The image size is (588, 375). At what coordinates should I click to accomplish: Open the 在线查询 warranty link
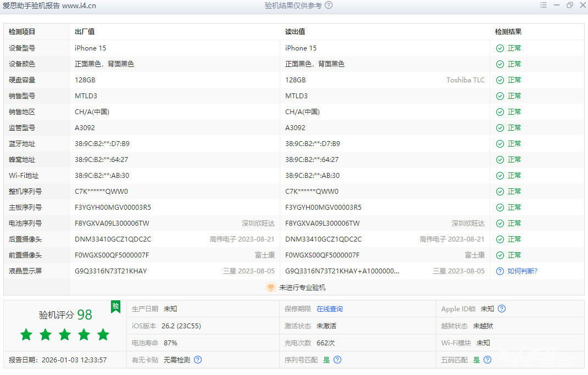click(x=329, y=309)
